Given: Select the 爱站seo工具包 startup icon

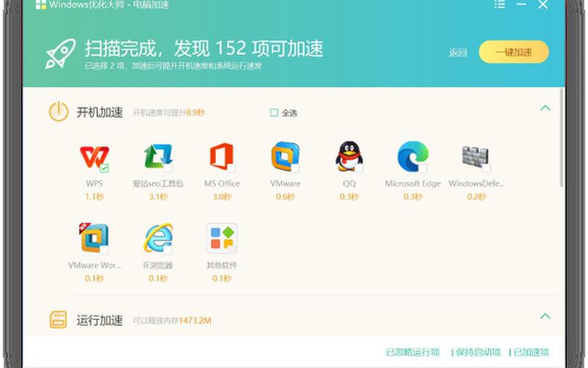Looking at the screenshot, I should point(158,156).
